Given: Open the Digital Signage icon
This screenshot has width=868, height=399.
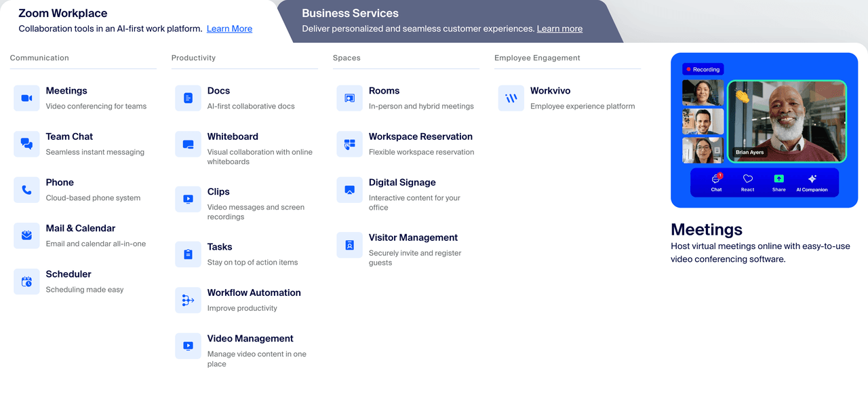Looking at the screenshot, I should click(x=349, y=190).
